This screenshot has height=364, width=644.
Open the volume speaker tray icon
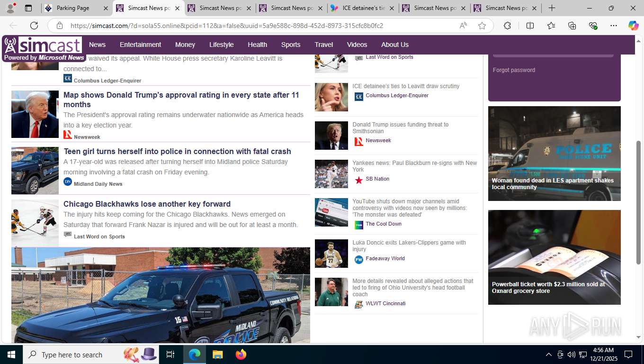coord(571,355)
